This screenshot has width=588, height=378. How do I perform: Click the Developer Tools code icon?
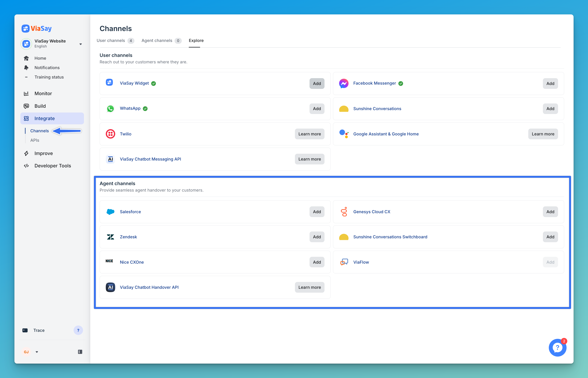pyautogui.click(x=26, y=166)
